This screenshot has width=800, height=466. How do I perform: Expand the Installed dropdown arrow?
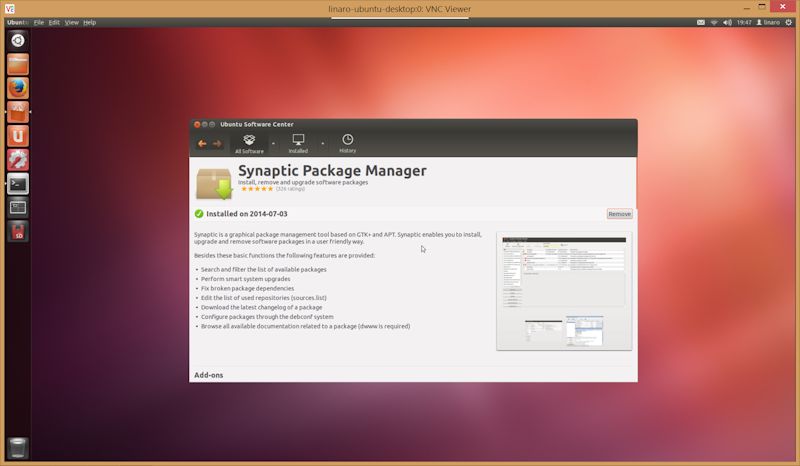click(322, 144)
